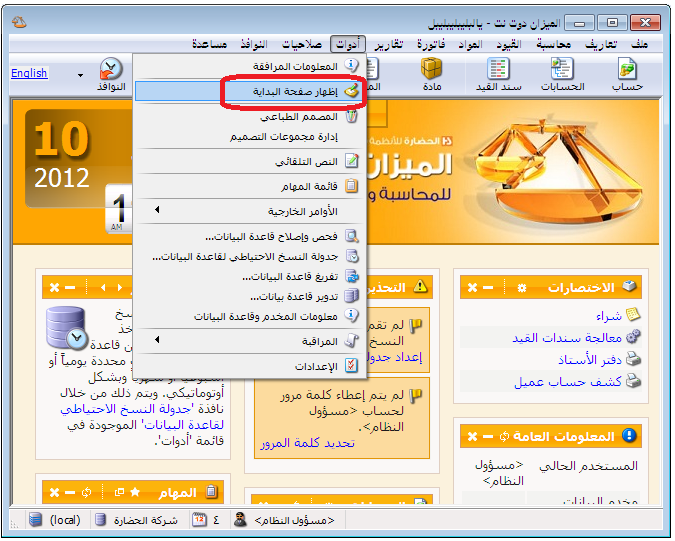The width and height of the screenshot is (675, 541).
Task: Switch language via the English link
Action: (29, 73)
